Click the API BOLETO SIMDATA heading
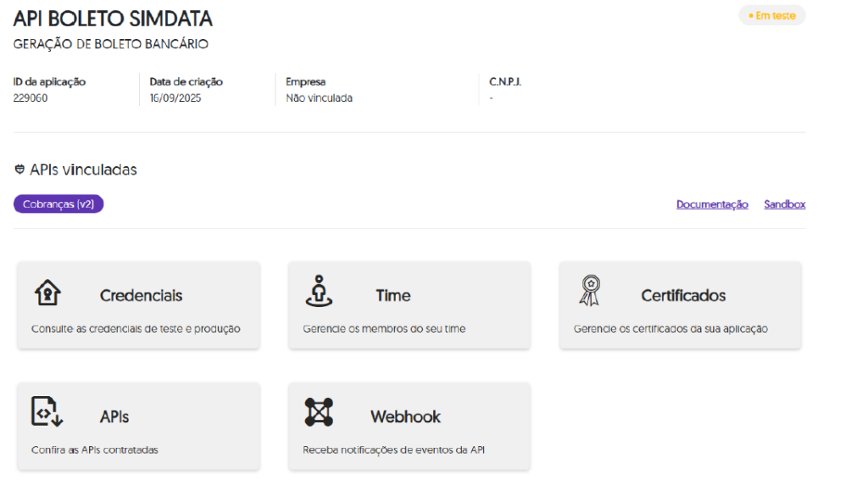Viewport: 868px width, 486px height. point(113,19)
